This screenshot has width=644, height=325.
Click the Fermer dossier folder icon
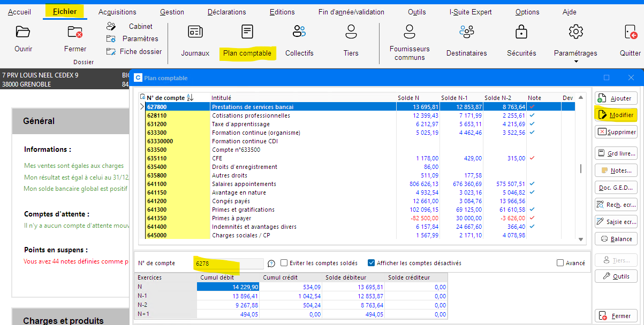click(75, 32)
